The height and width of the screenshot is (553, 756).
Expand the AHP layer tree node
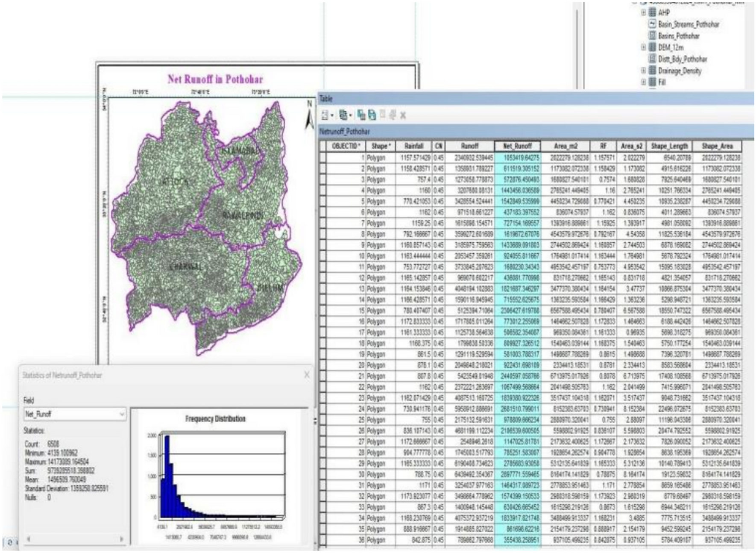(x=643, y=12)
